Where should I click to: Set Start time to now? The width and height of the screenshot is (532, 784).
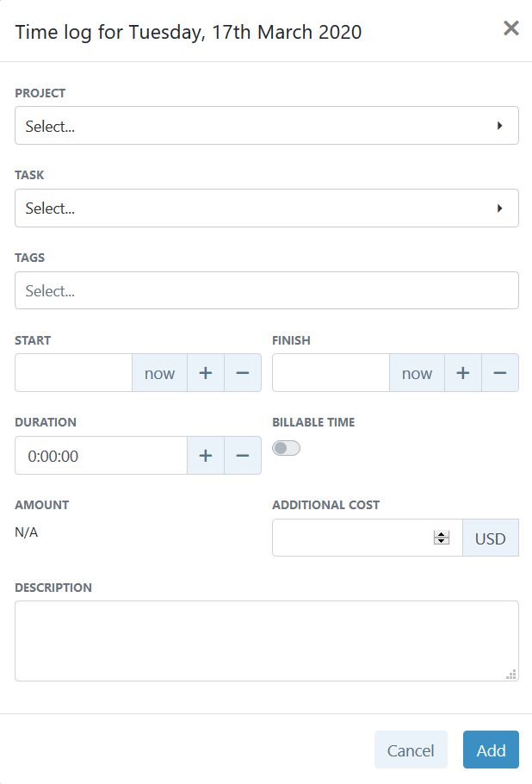(159, 373)
